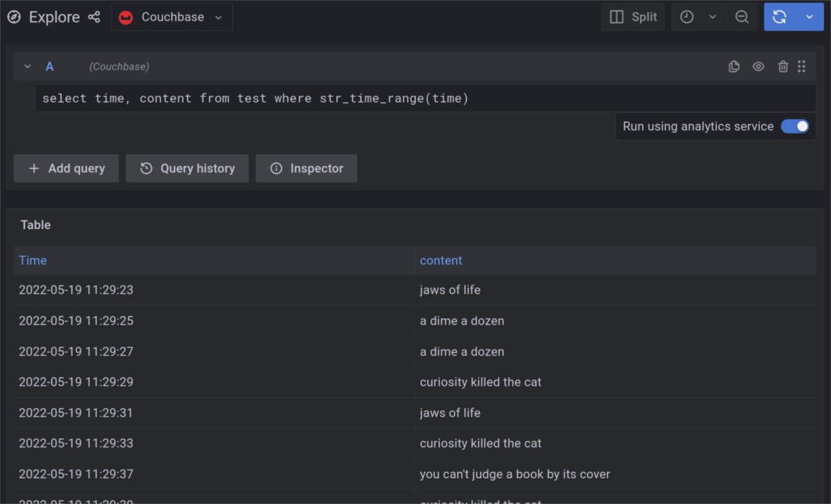This screenshot has height=504, width=831.
Task: Open the Couchbase data source dropdown
Action: coord(172,17)
